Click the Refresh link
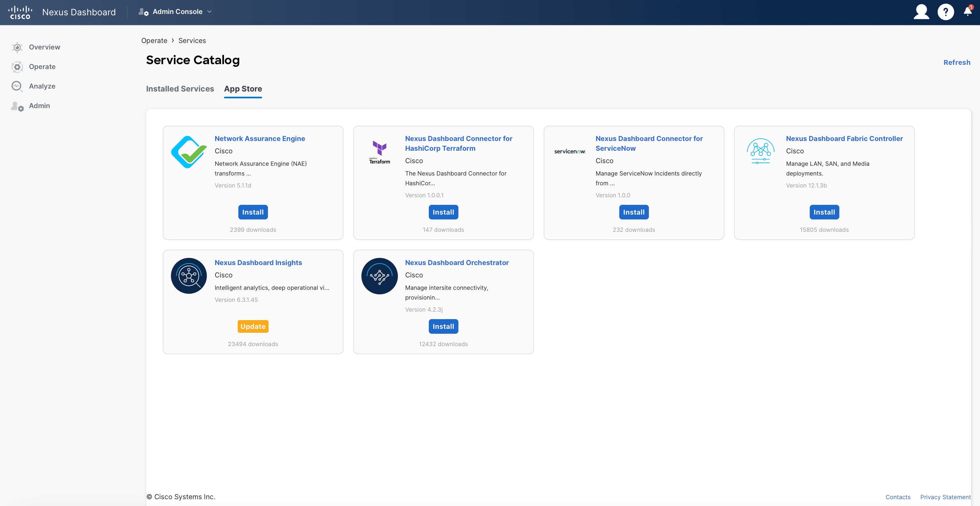The width and height of the screenshot is (980, 506). 957,63
